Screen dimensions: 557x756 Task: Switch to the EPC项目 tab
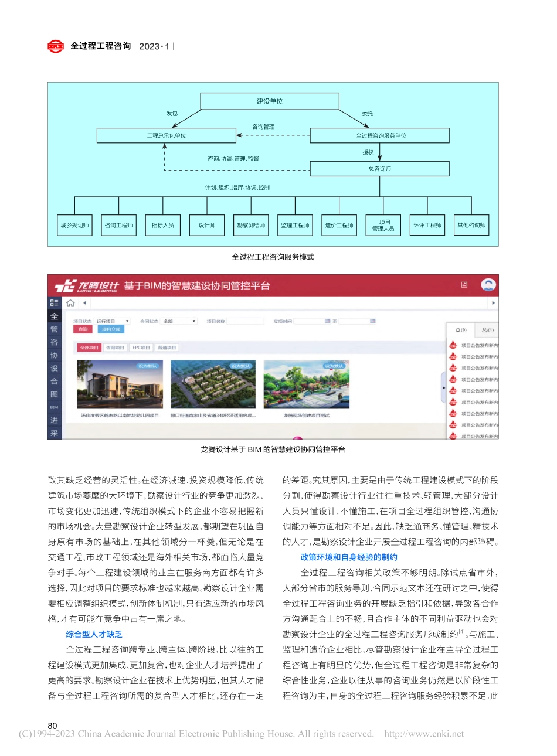click(x=142, y=348)
